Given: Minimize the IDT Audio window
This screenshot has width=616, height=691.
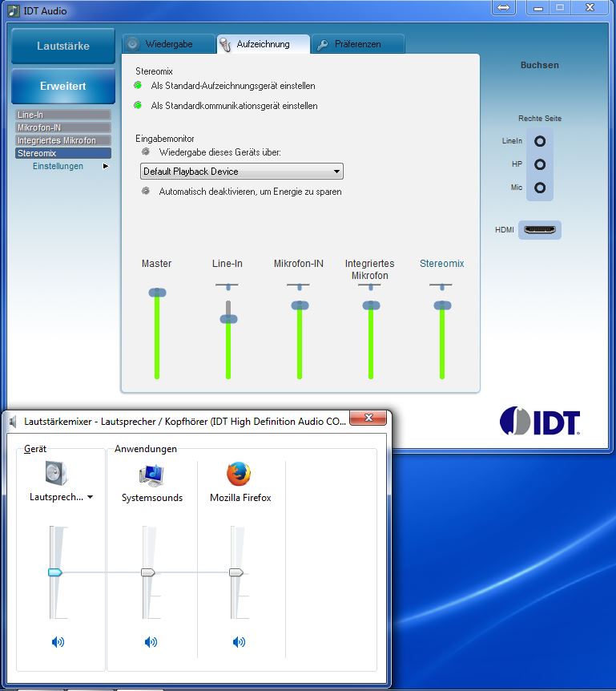Looking at the screenshot, I should tap(537, 7).
